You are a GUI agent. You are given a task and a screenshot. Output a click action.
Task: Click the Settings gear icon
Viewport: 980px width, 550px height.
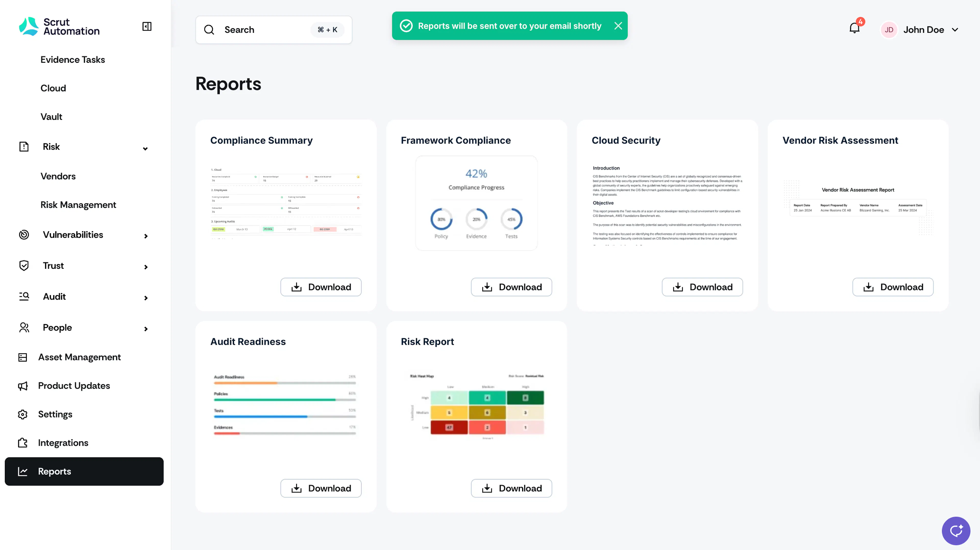click(23, 414)
